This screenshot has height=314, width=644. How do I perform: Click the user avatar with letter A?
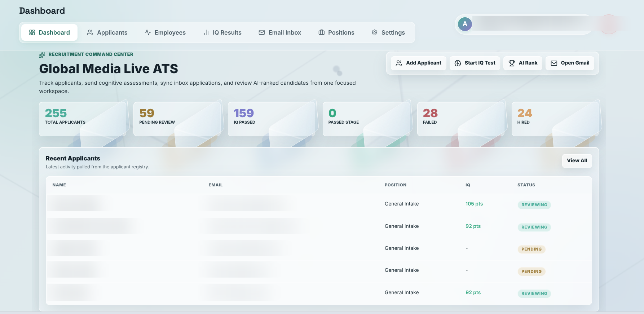[465, 24]
